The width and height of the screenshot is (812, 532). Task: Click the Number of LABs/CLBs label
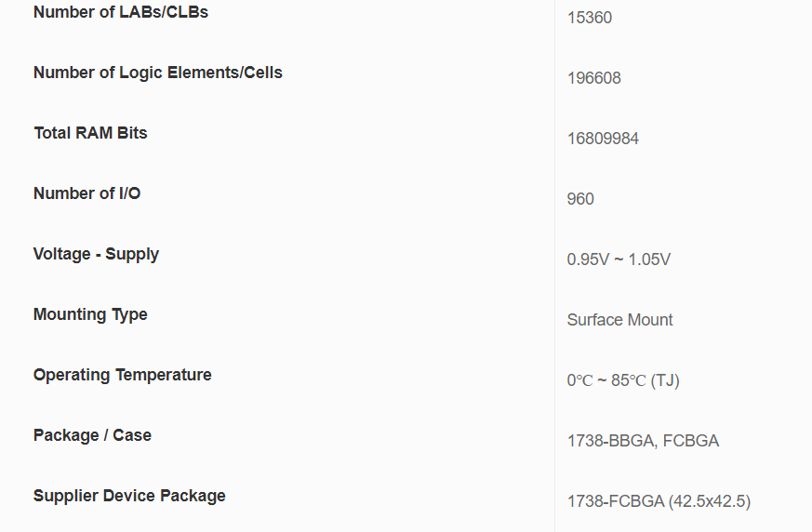(121, 12)
